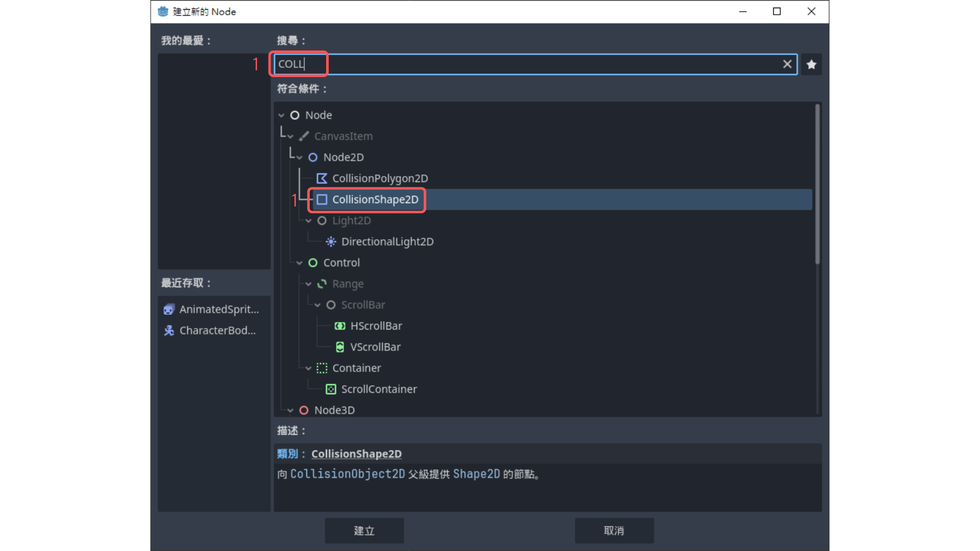Click the CharacterBody recent item icon
Image resolution: width=980 pixels, height=551 pixels.
(169, 331)
